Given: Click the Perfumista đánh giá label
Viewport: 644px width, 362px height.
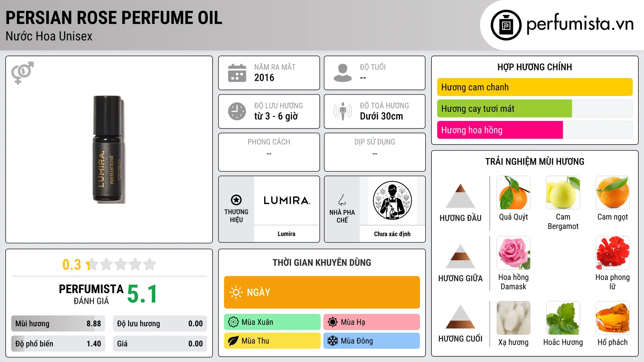Looking at the screenshot, I should tap(91, 294).
